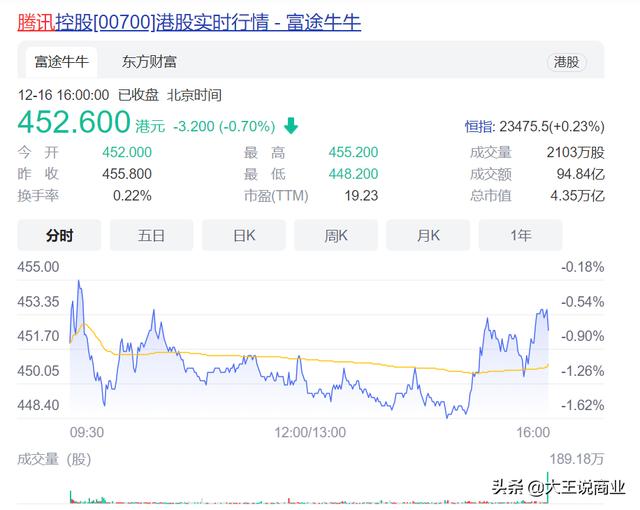Click the 市盈(TTM) value 19.23
The height and width of the screenshot is (510, 640).
pos(361,196)
